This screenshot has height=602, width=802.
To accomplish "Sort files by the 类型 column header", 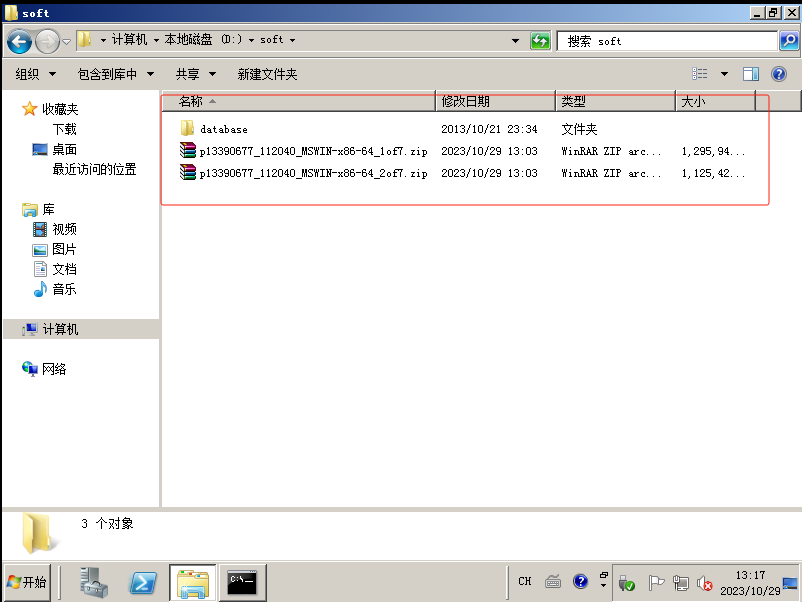I will pos(615,101).
